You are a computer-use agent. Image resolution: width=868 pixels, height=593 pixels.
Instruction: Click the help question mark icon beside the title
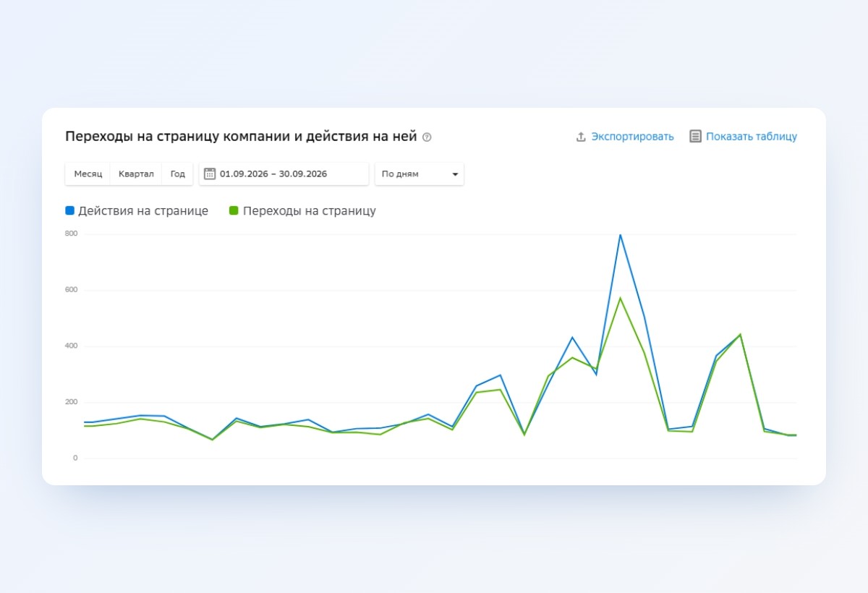coord(427,137)
